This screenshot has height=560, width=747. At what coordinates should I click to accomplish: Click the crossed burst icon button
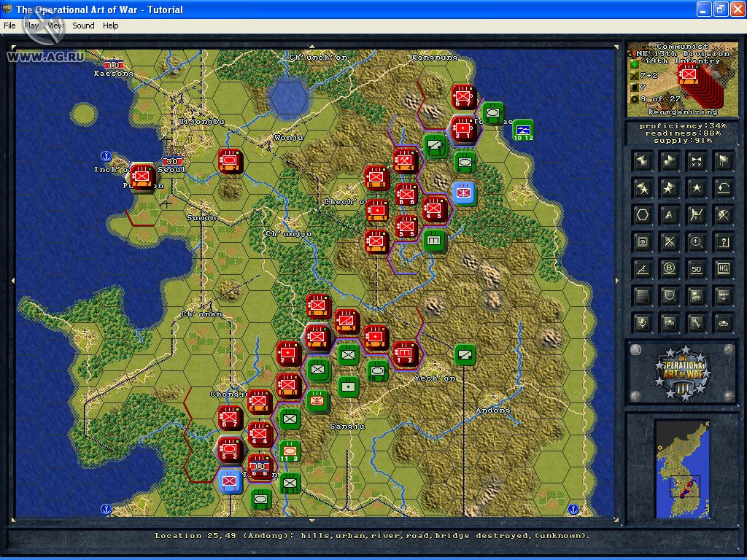[669, 242]
